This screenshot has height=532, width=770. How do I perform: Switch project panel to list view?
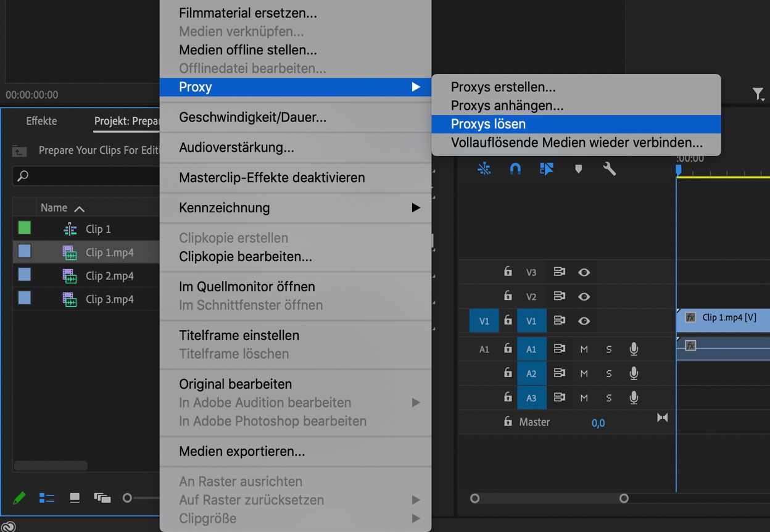click(47, 497)
